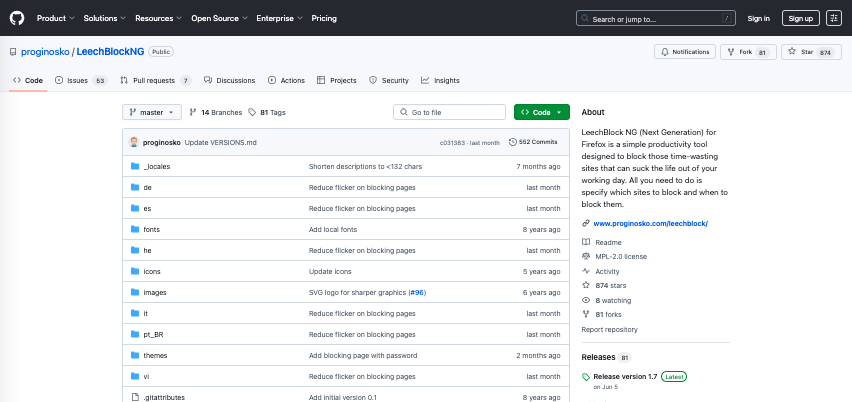Viewport: 852px width, 402px height.
Task: Click the Sign in link
Action: point(759,18)
